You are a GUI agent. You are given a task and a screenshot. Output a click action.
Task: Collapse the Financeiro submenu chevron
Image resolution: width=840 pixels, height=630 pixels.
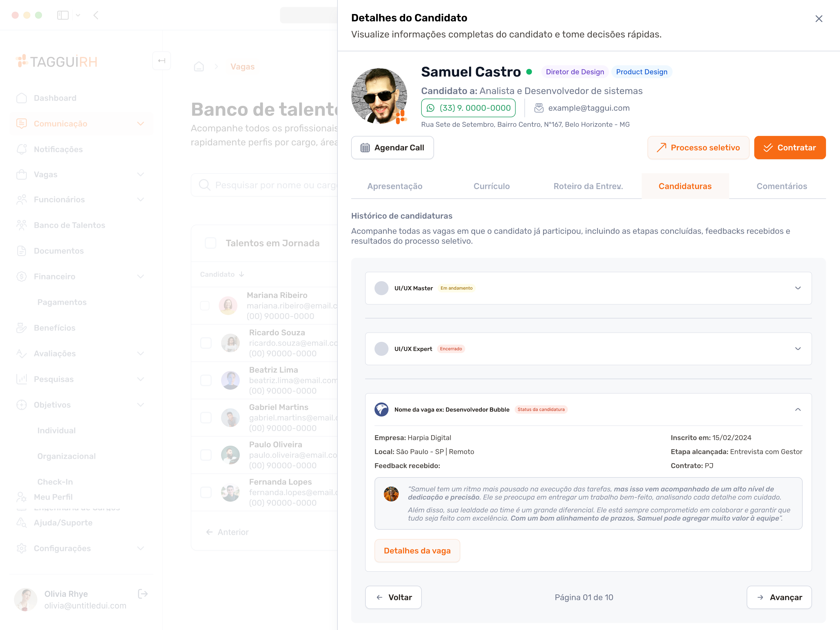(x=141, y=276)
